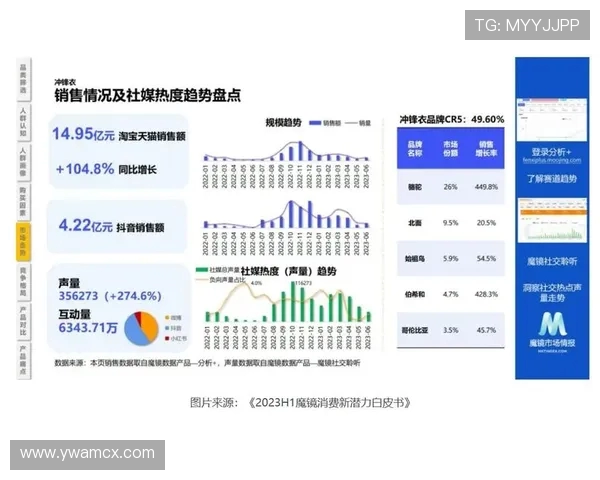This screenshot has width=600, height=480.
Task: Go to the 购买因素 side tab
Action: coord(23,202)
